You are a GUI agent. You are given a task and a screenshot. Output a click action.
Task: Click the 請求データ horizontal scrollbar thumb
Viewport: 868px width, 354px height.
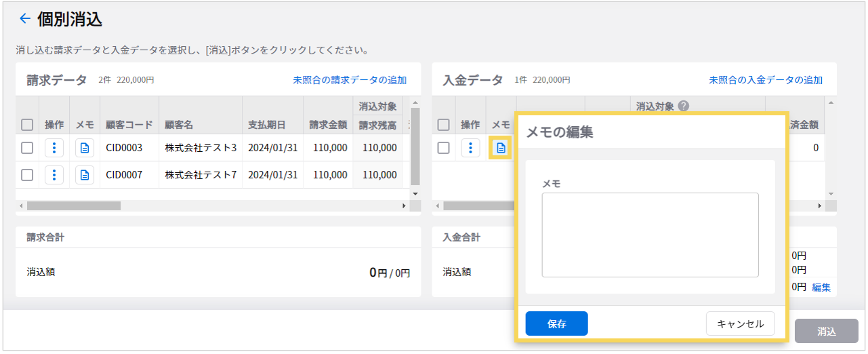(73, 205)
